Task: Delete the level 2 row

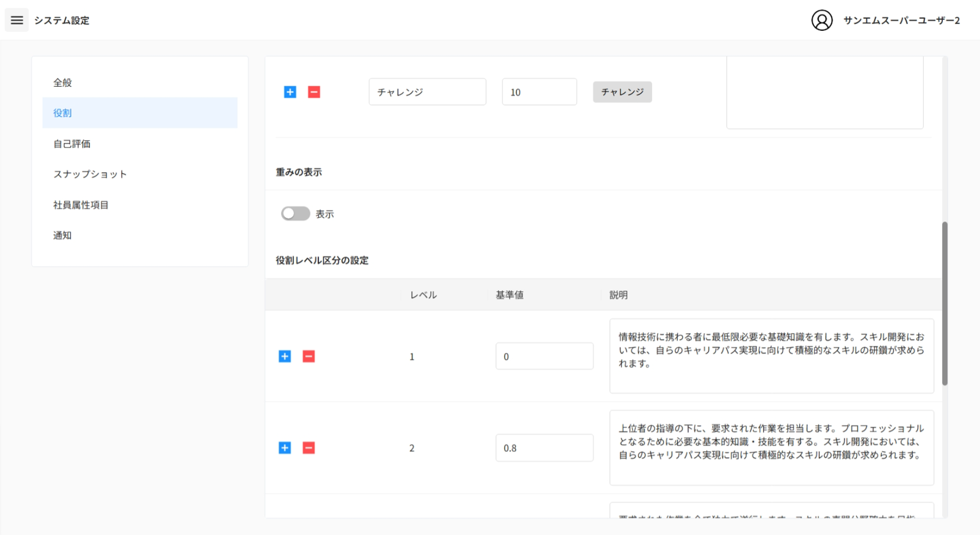Action: click(x=309, y=448)
